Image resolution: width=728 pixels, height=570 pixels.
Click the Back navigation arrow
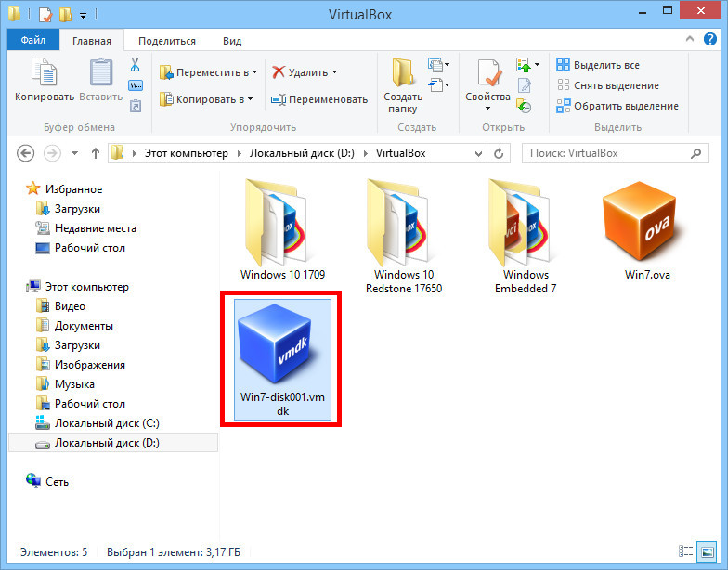(26, 153)
